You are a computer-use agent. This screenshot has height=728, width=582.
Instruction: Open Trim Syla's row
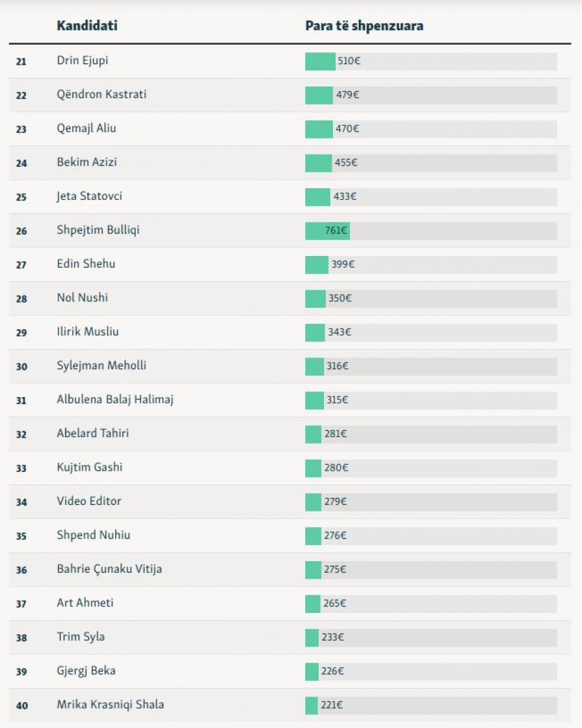(81, 637)
